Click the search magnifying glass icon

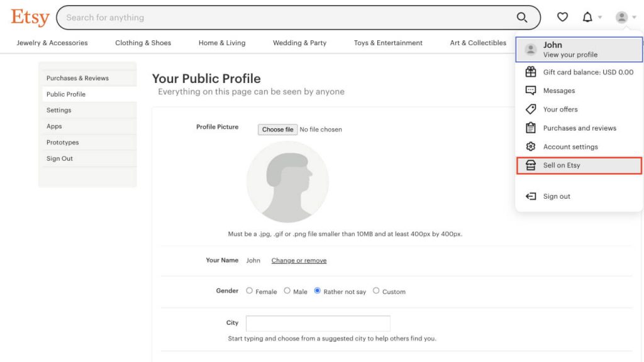pyautogui.click(x=522, y=18)
